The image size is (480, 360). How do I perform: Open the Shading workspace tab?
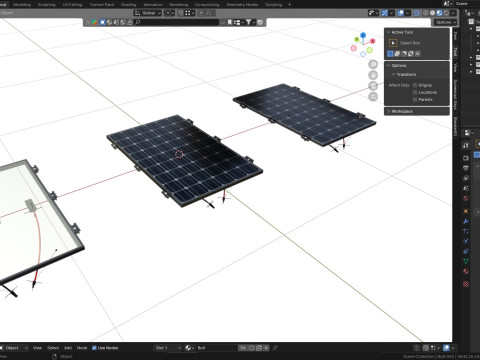pyautogui.click(x=128, y=5)
